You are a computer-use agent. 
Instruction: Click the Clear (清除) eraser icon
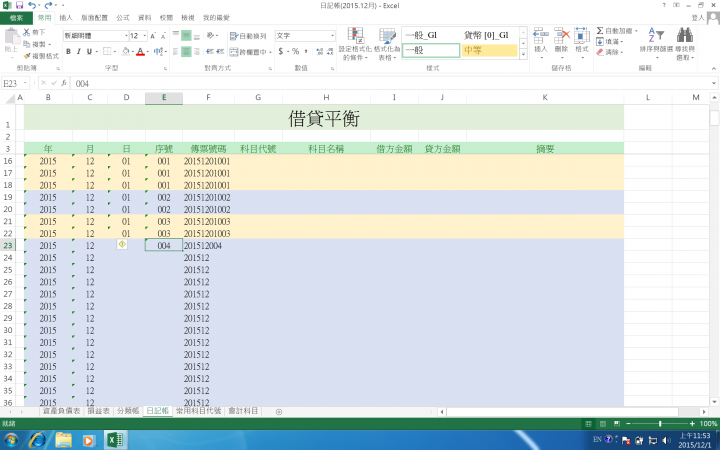coord(600,52)
